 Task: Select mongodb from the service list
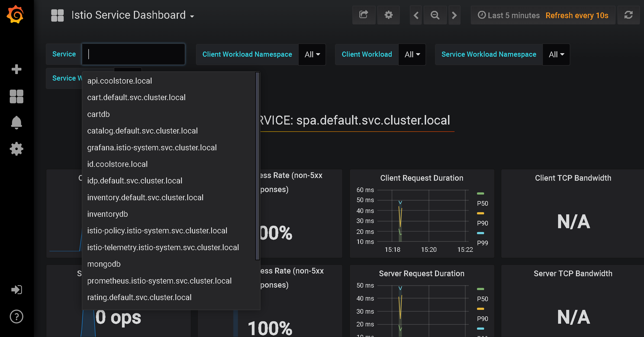[x=104, y=264]
